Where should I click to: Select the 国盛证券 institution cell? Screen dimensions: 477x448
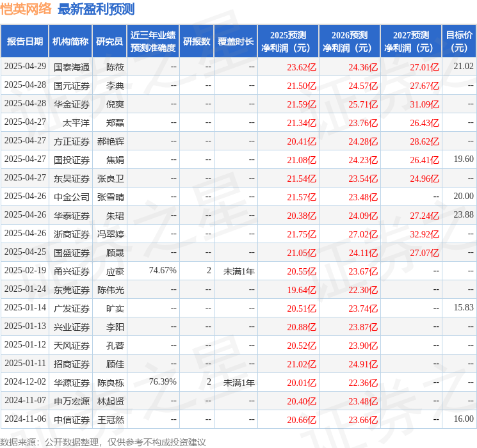tap(72, 253)
